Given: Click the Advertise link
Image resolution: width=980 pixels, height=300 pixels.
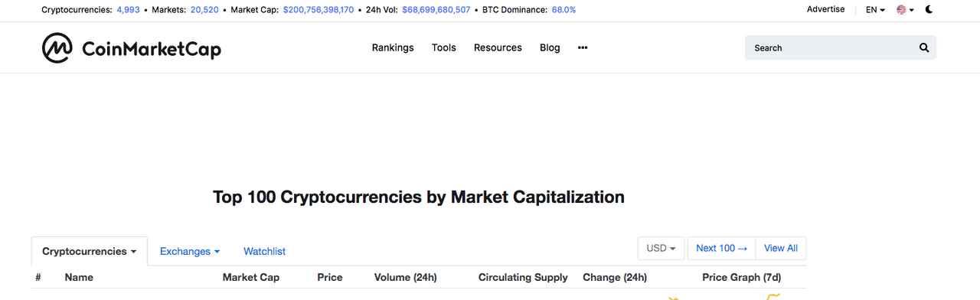Looking at the screenshot, I should pyautogui.click(x=825, y=9).
